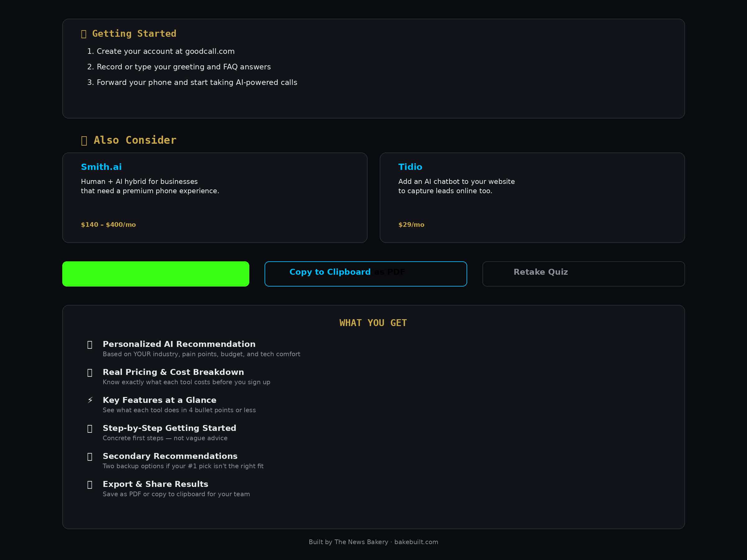The width and height of the screenshot is (747, 560).
Task: Click 'Real Pricing & Cost Breakdown' title
Action: click(x=173, y=372)
